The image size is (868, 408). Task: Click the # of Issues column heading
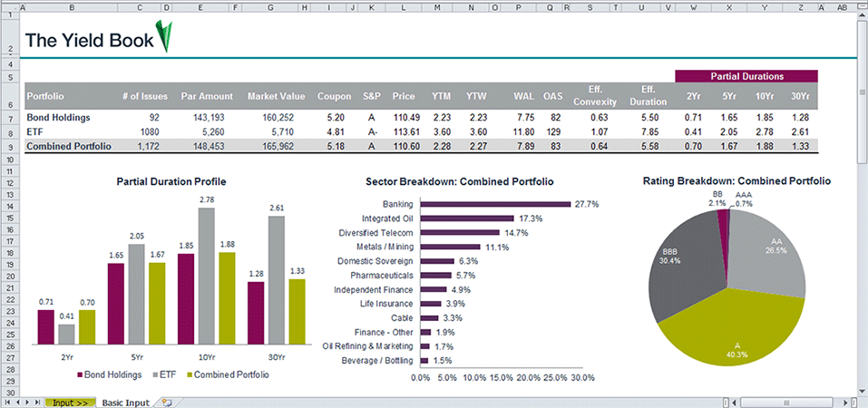coord(145,96)
